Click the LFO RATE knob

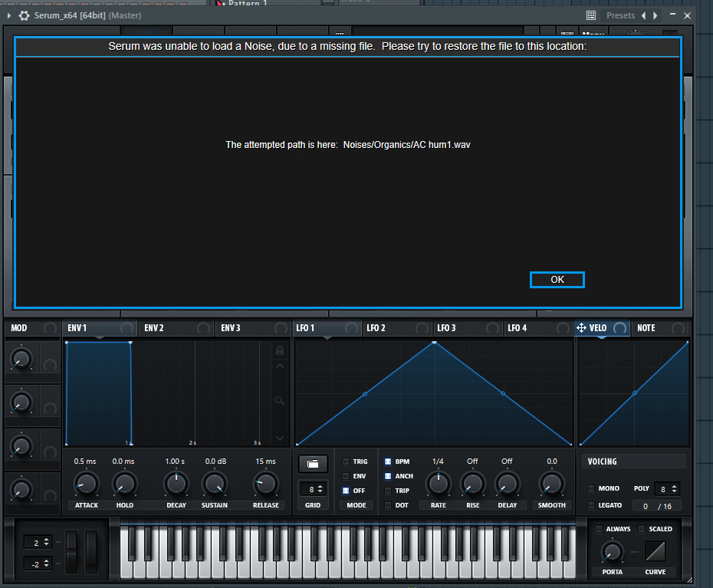(439, 484)
